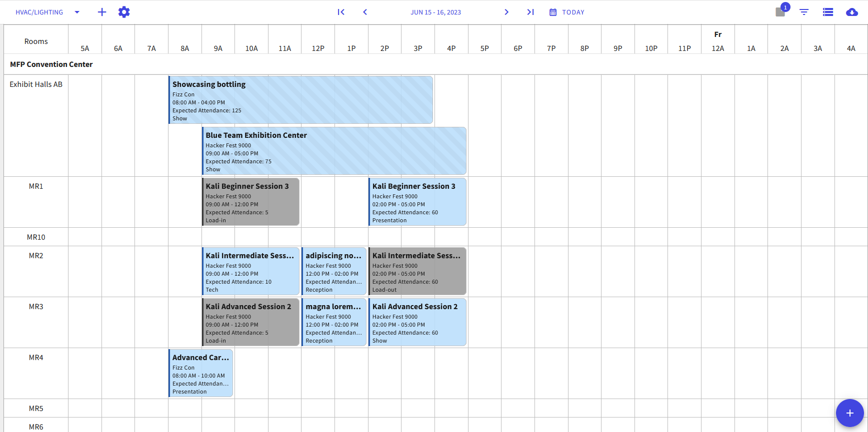868x432 pixels.
Task: Jump to last date with skip-forward icon
Action: point(530,12)
